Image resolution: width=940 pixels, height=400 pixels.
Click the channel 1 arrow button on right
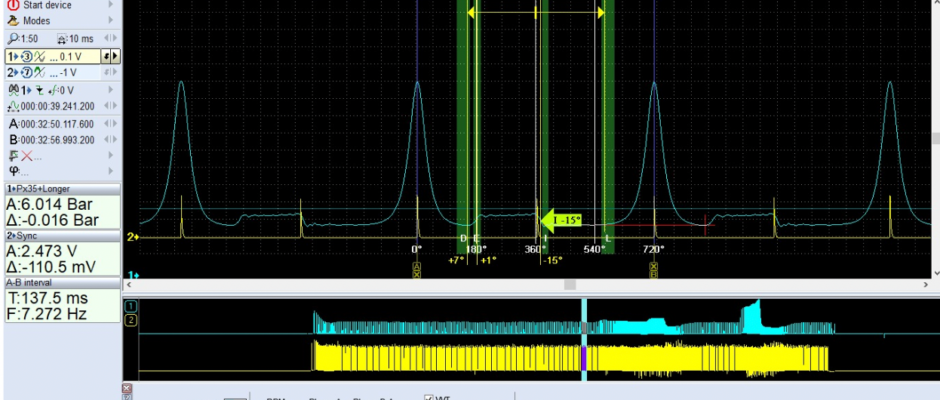(x=115, y=56)
